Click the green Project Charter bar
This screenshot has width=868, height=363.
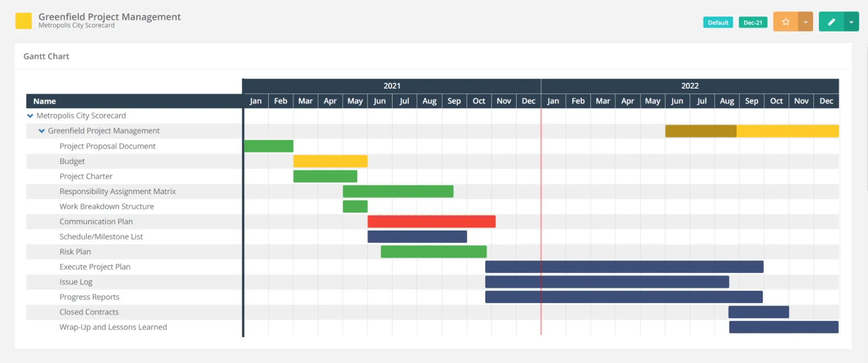325,176
